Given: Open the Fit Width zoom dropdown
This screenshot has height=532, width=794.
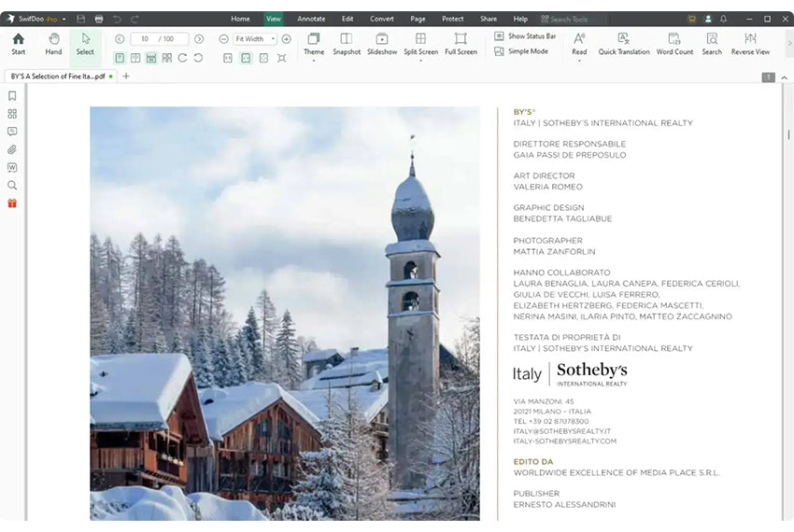Looking at the screenshot, I should click(255, 39).
